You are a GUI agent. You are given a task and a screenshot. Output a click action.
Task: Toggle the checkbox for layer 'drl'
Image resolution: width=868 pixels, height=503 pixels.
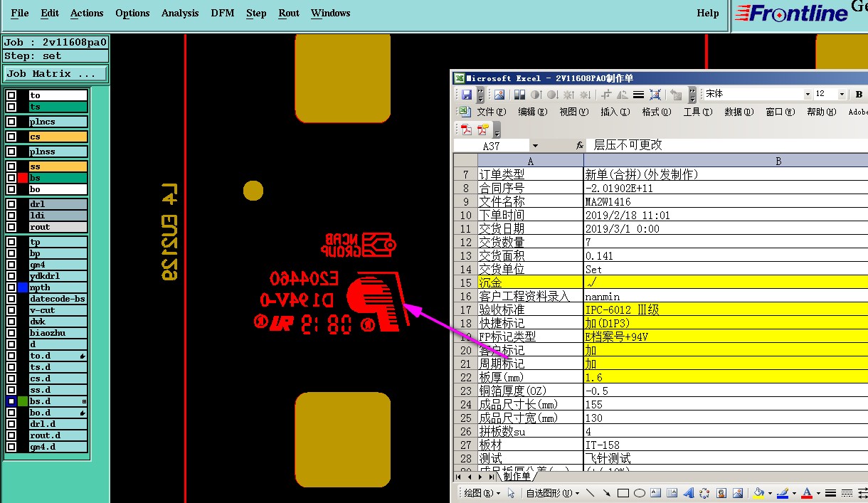[11, 204]
